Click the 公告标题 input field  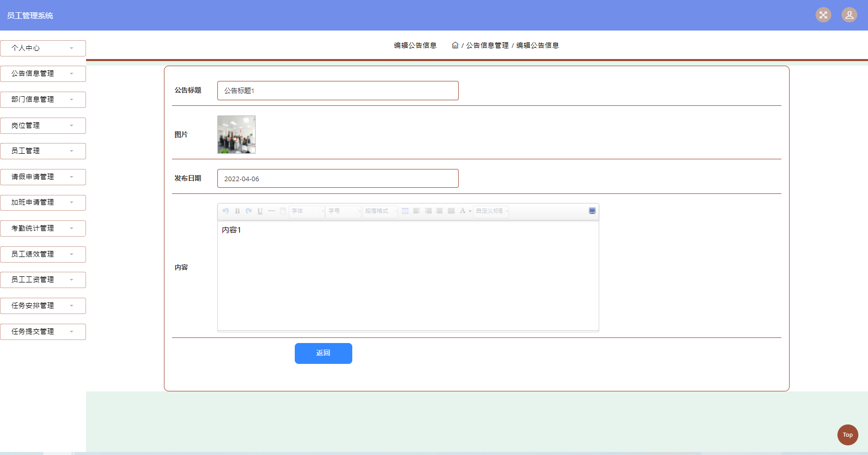(338, 91)
